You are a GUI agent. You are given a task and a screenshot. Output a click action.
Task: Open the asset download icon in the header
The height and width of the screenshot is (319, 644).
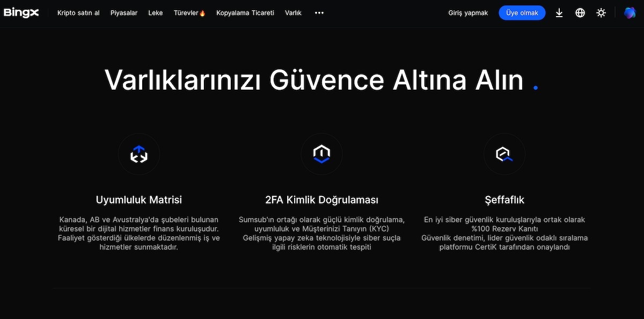559,12
